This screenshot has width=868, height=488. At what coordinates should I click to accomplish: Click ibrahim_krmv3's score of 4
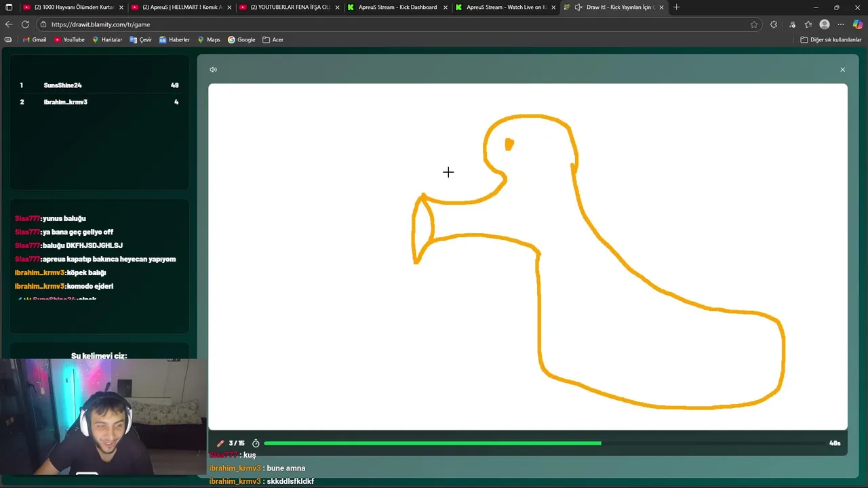click(176, 102)
